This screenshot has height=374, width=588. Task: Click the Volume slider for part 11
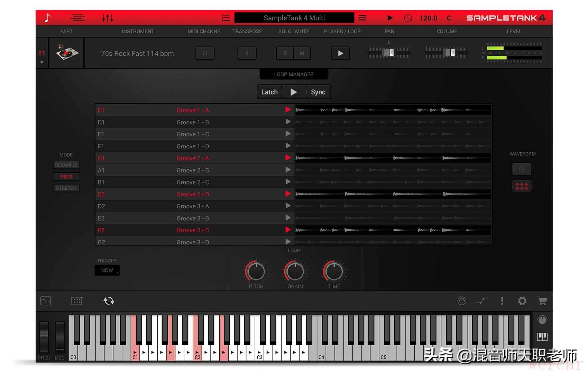tap(447, 53)
